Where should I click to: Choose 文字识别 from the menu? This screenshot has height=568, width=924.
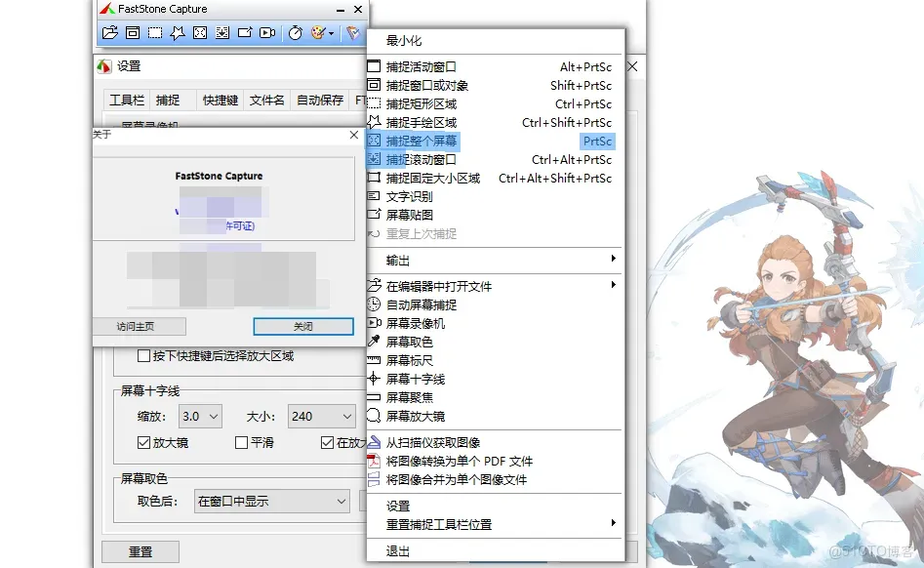[420, 196]
